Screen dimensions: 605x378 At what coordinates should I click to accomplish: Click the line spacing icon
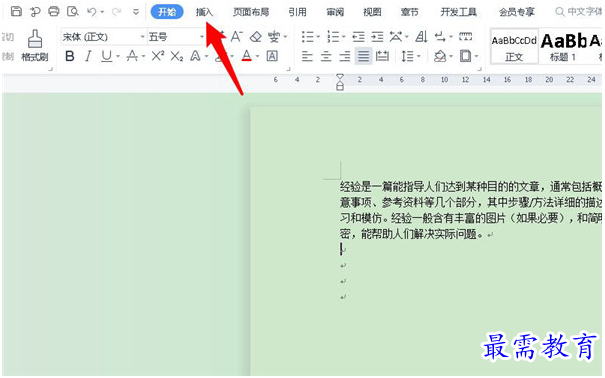(407, 57)
